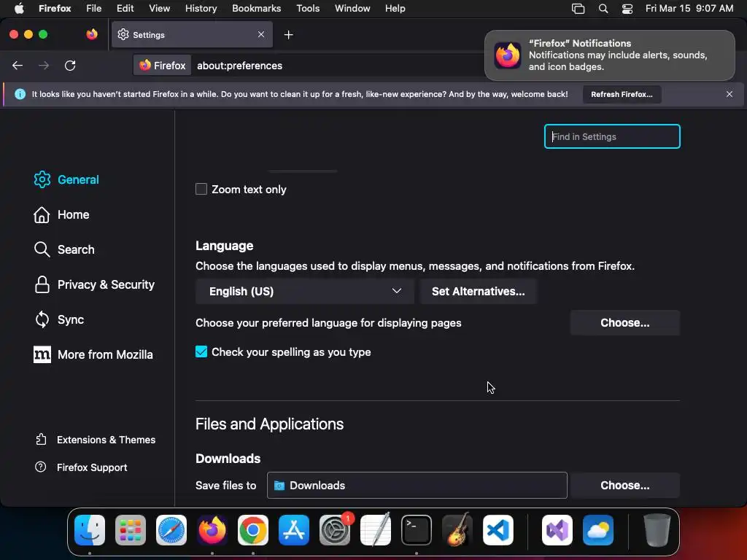Open Google Chrome from the Dock
This screenshot has height=560, width=747.
tap(253, 530)
